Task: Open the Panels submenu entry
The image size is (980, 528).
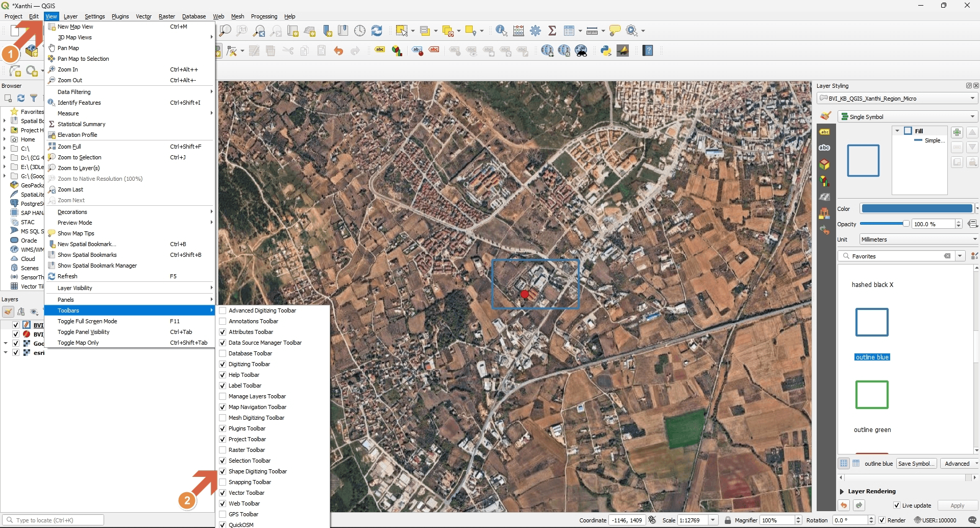Action: 130,300
